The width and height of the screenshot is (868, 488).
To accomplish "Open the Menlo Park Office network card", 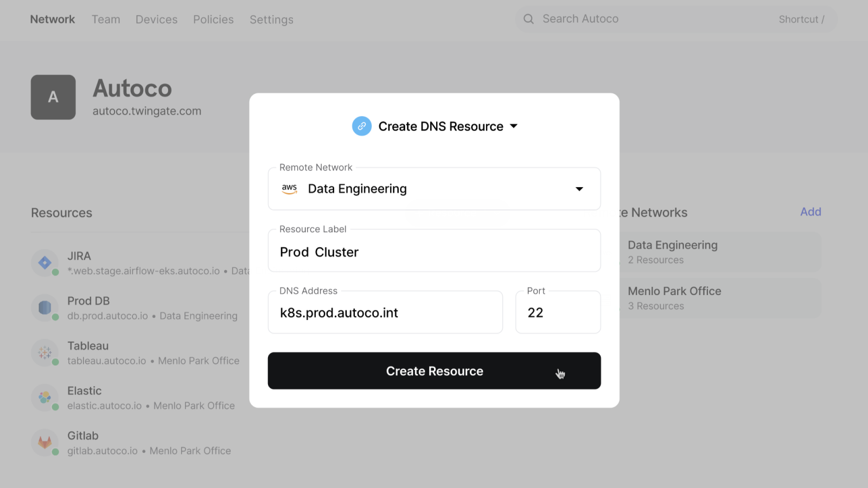I will click(719, 298).
